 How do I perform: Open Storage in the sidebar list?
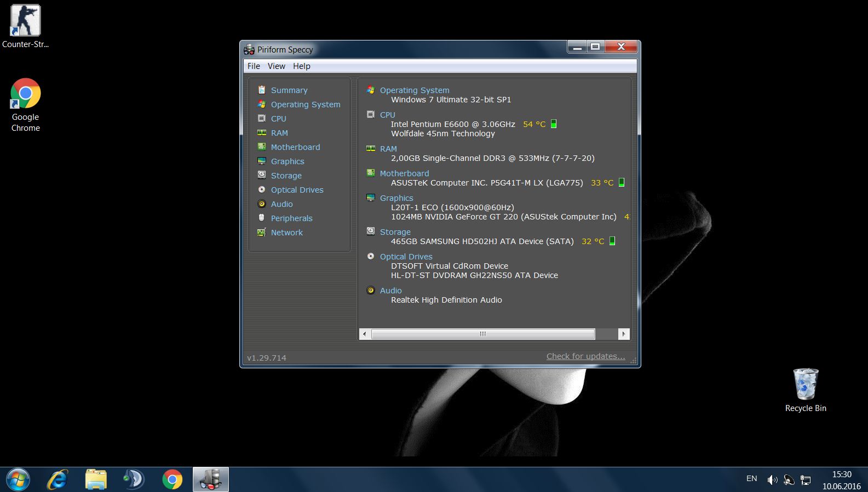(286, 176)
